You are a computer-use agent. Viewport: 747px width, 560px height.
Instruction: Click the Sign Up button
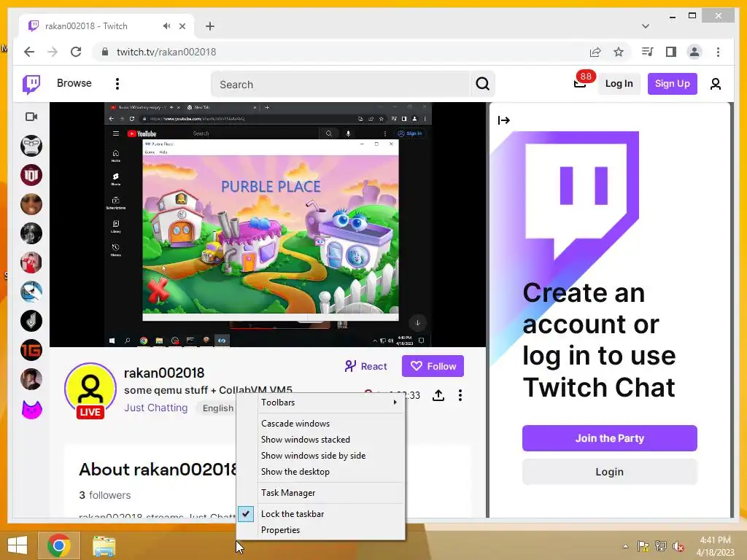click(672, 84)
